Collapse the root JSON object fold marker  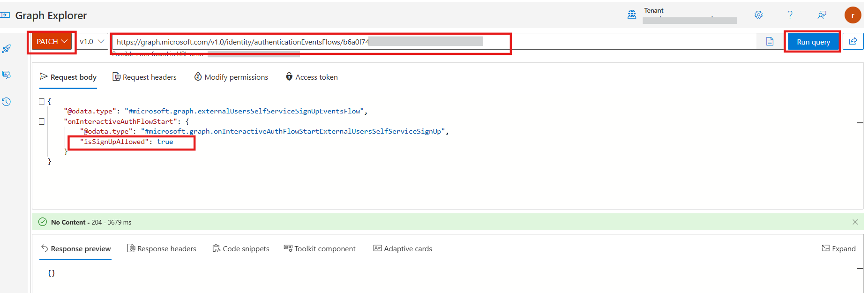click(42, 101)
